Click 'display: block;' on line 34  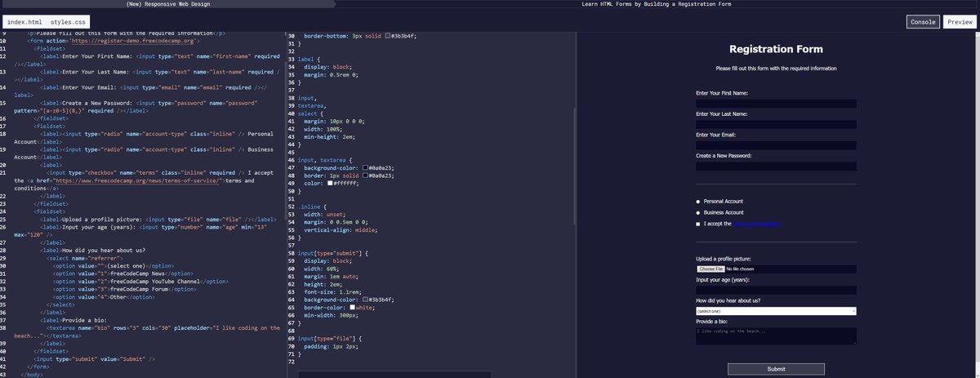(x=328, y=67)
